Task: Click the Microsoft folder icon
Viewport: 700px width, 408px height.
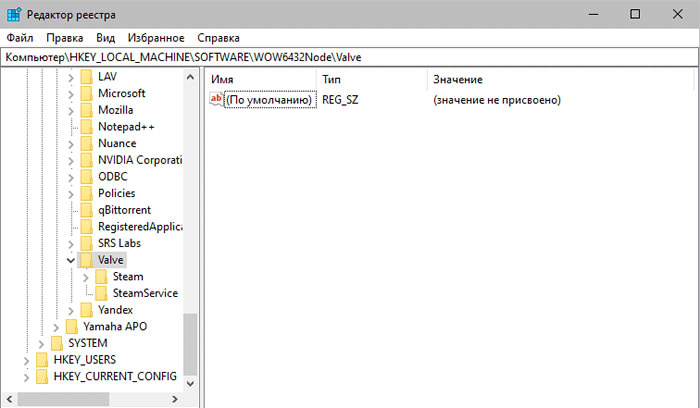Action: coord(87,93)
